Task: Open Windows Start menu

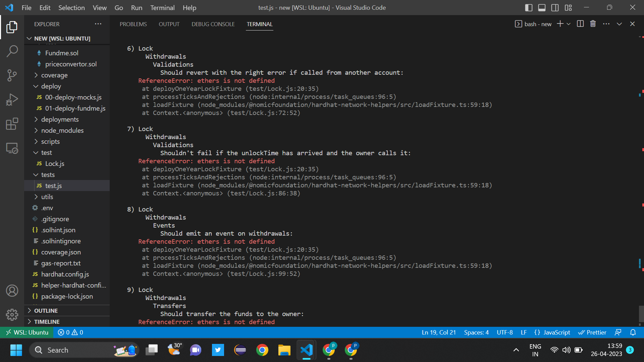Action: point(16,350)
